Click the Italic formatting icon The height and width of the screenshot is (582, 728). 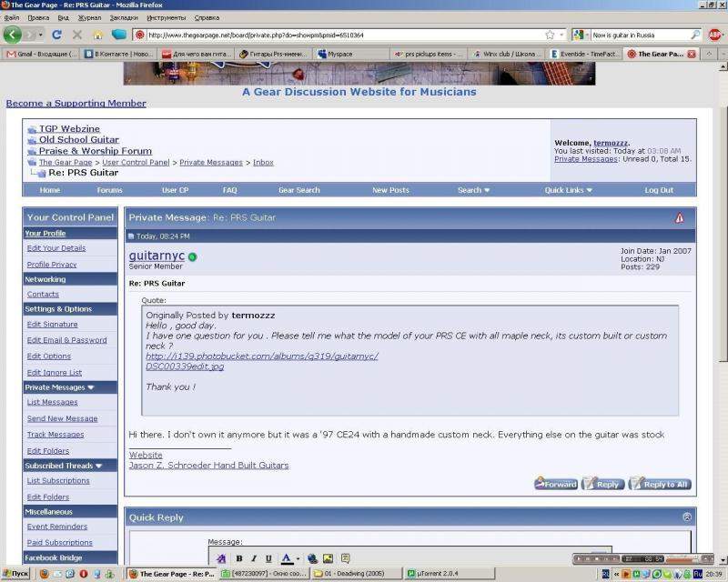254,558
